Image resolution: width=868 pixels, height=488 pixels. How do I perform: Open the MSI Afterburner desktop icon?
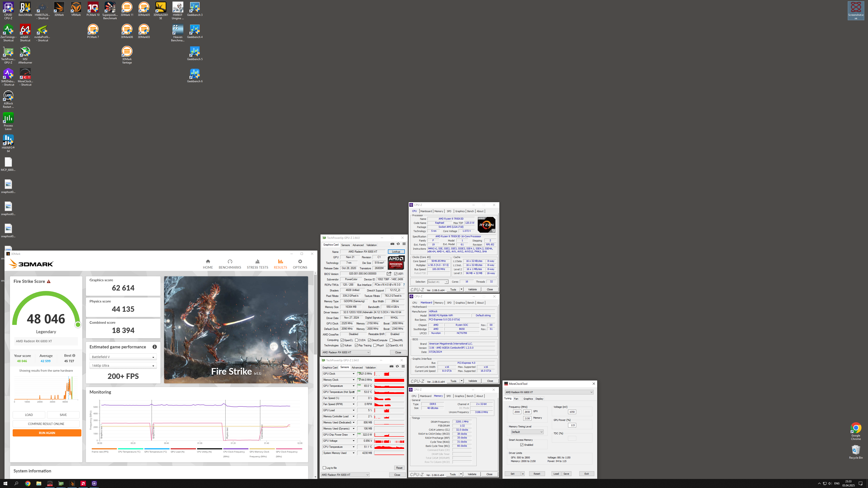coord(25,55)
